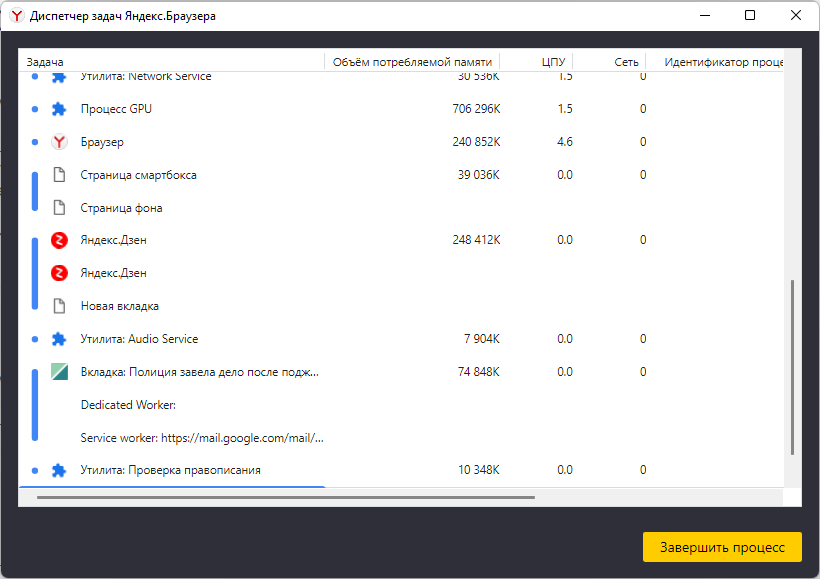Click the puzzle icon beside Network Service
The width and height of the screenshot is (820, 579).
coord(59,77)
